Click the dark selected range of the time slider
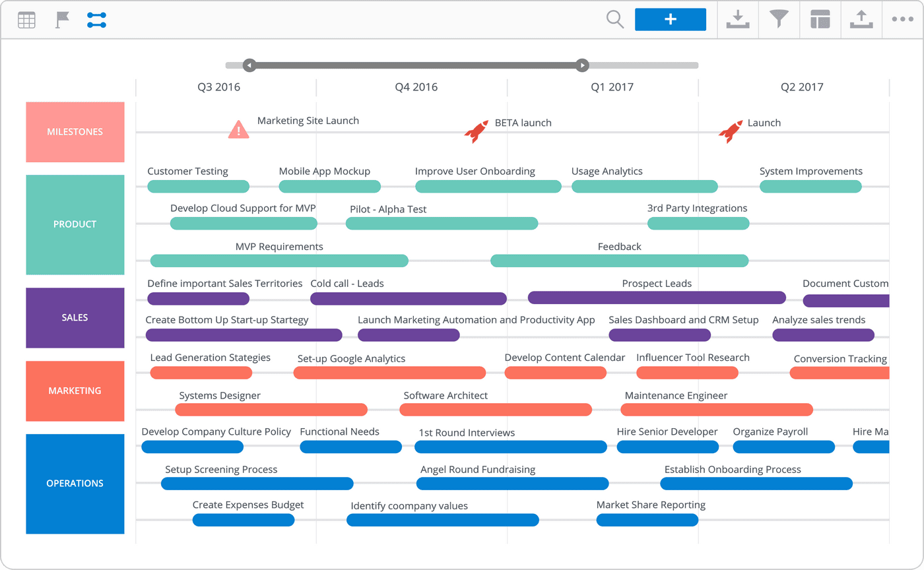The height and width of the screenshot is (570, 924). [x=415, y=65]
